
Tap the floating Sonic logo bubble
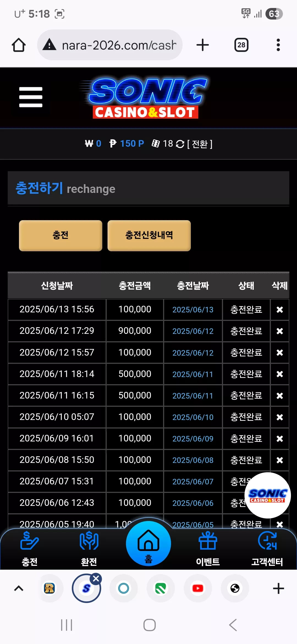tap(268, 495)
